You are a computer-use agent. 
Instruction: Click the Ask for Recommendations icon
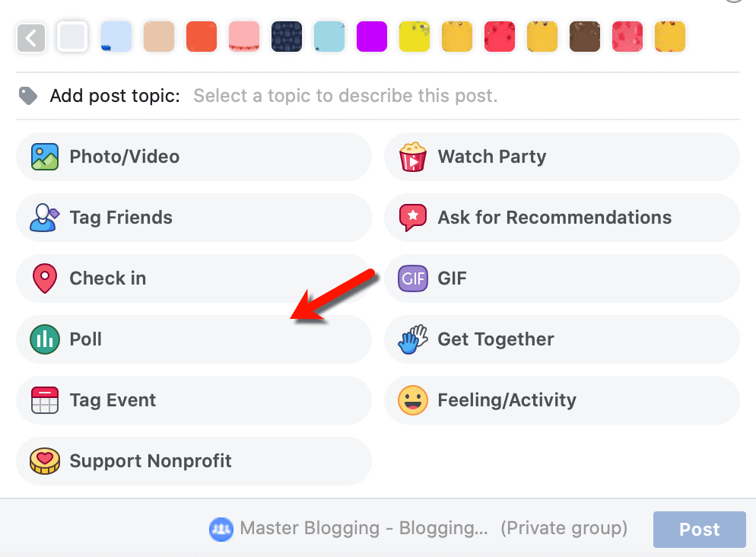point(413,218)
